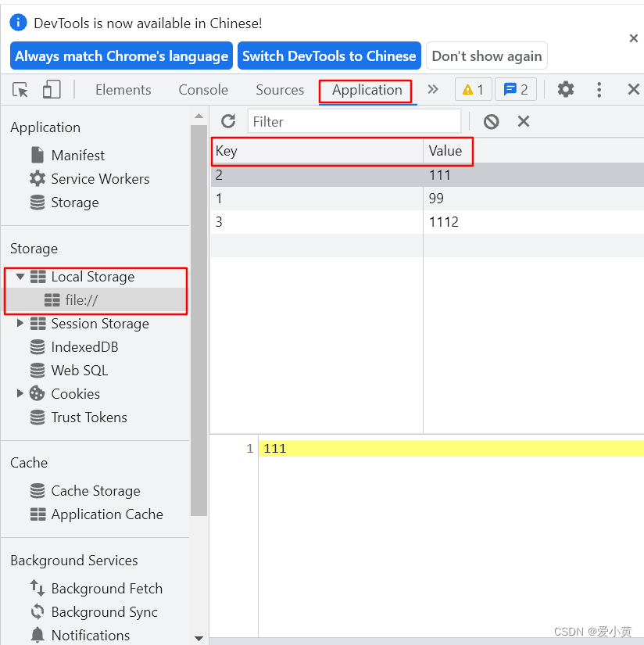Click inside the Filter input field

(x=352, y=121)
